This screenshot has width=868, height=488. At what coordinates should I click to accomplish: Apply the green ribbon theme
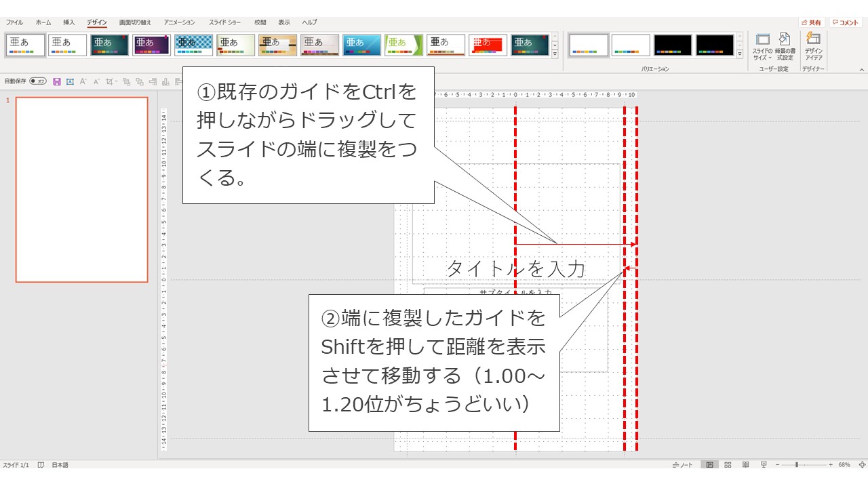pyautogui.click(x=404, y=45)
